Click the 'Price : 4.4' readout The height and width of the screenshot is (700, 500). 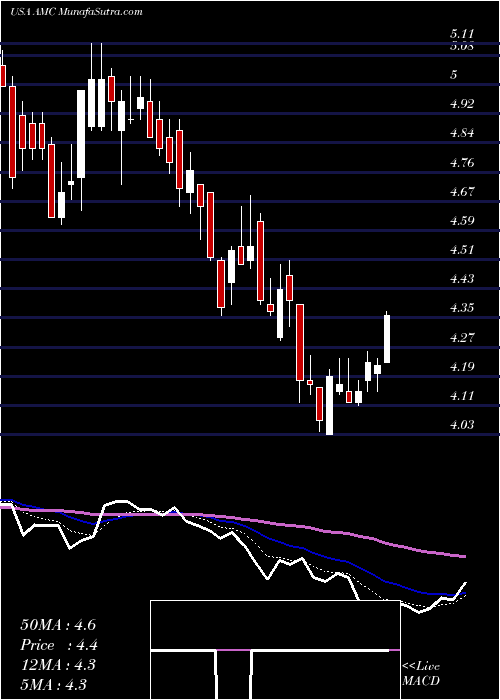58,645
